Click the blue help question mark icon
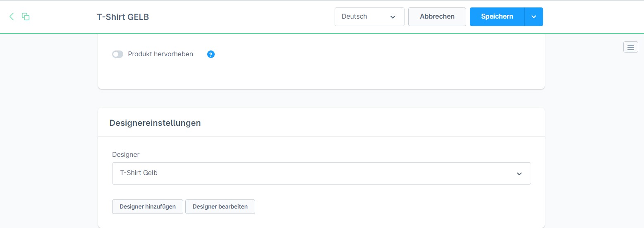644x228 pixels. [x=211, y=54]
